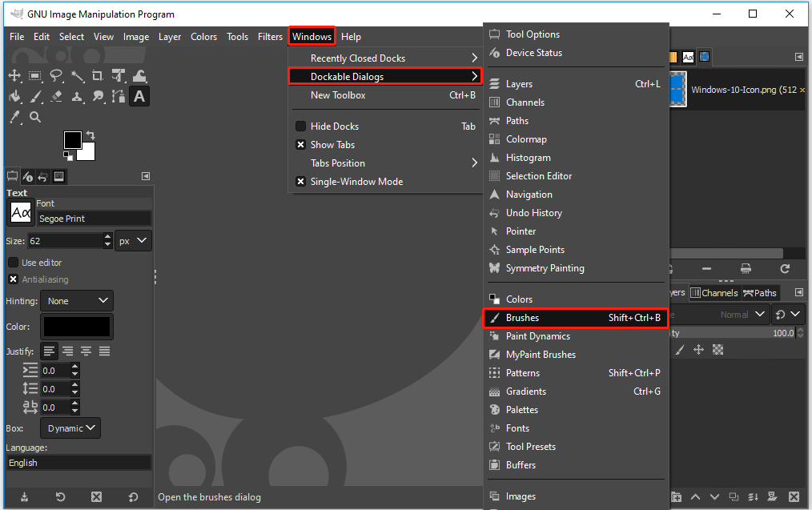Screen dimensions: 812x510
Task: Click the background white color swatch
Action: (x=87, y=153)
